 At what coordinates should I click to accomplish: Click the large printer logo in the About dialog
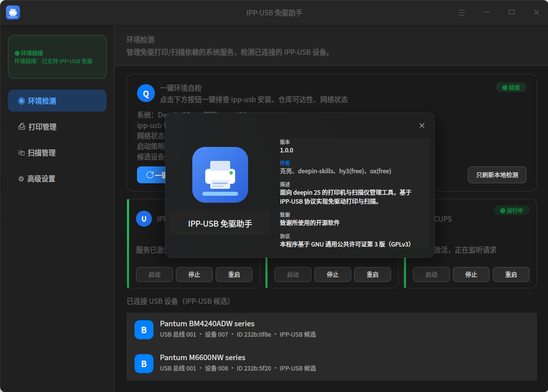point(220,175)
